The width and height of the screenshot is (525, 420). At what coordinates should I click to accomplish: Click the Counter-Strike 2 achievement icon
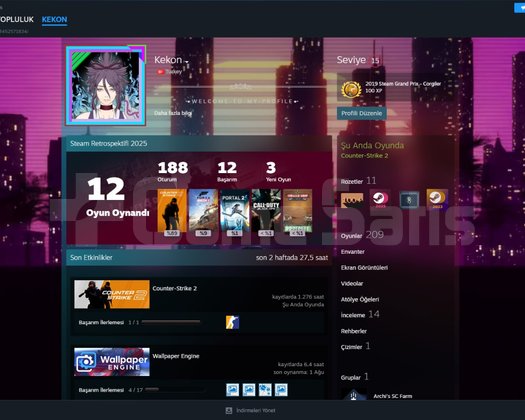(x=232, y=322)
